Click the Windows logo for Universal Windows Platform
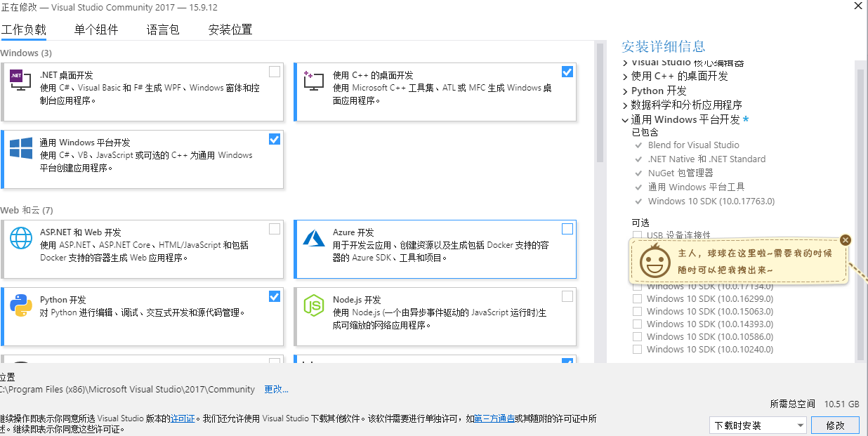 tap(20, 148)
